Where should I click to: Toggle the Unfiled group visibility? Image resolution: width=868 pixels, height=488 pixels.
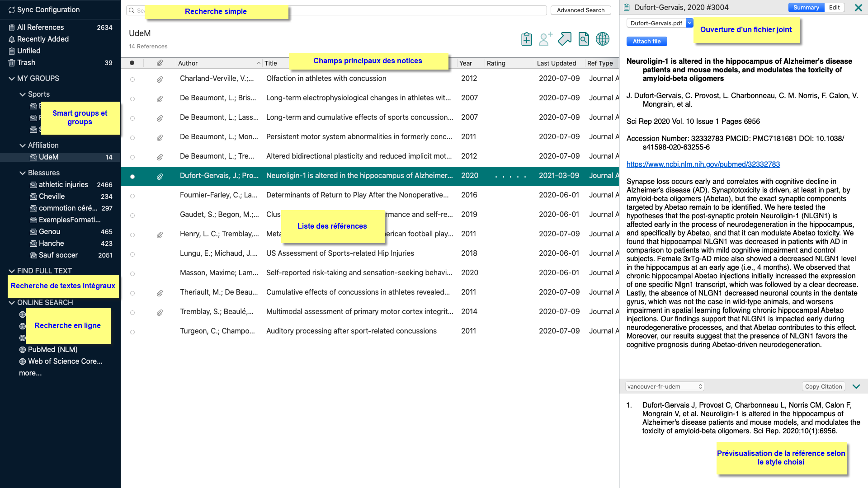coord(28,51)
